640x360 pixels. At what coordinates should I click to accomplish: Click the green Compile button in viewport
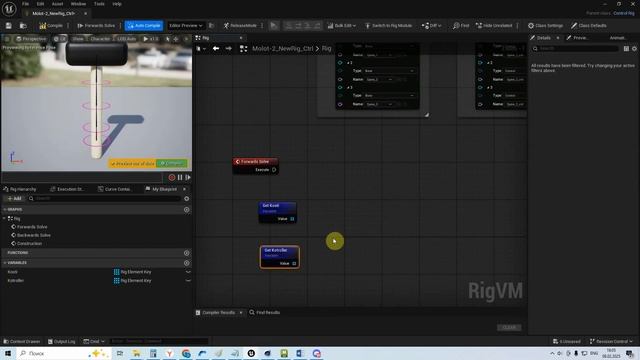tap(171, 163)
